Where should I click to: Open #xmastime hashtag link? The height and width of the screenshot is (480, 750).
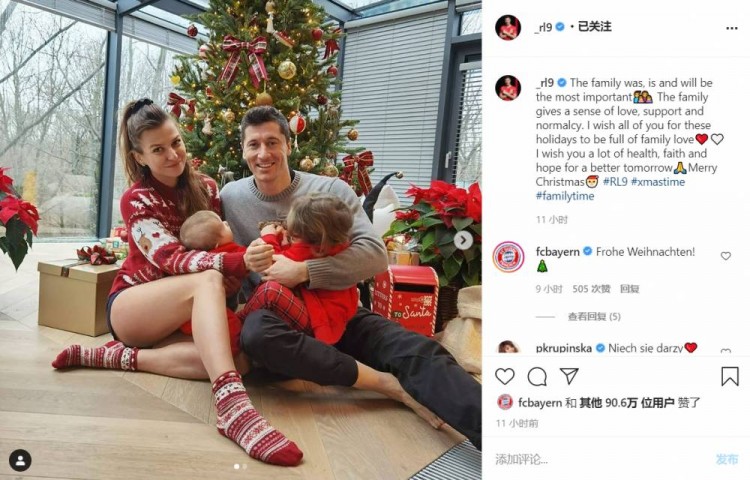coord(658,182)
